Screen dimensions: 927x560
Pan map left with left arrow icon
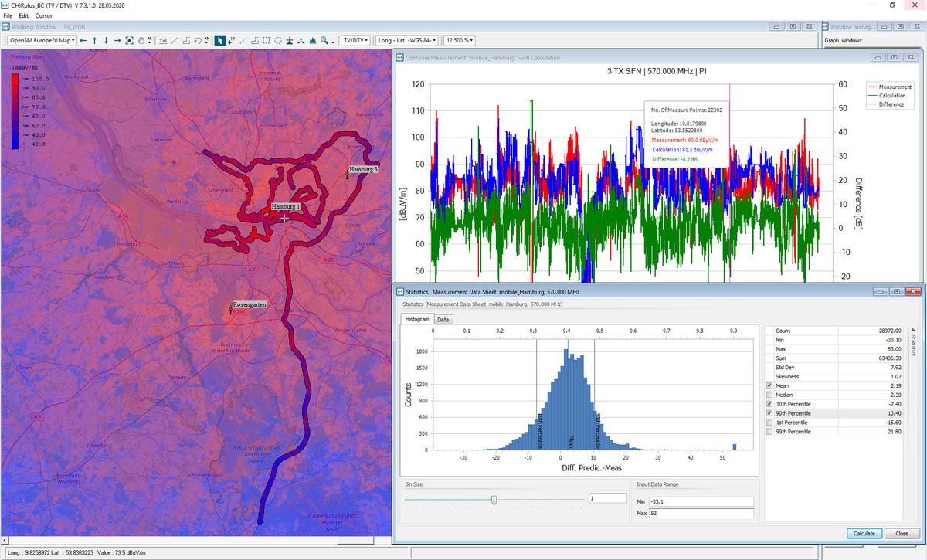pyautogui.click(x=83, y=40)
